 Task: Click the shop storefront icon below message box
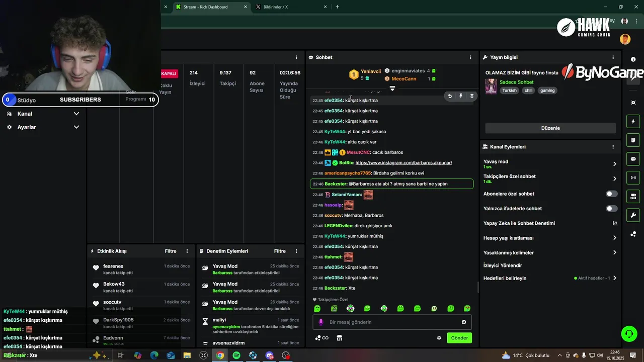click(339, 338)
